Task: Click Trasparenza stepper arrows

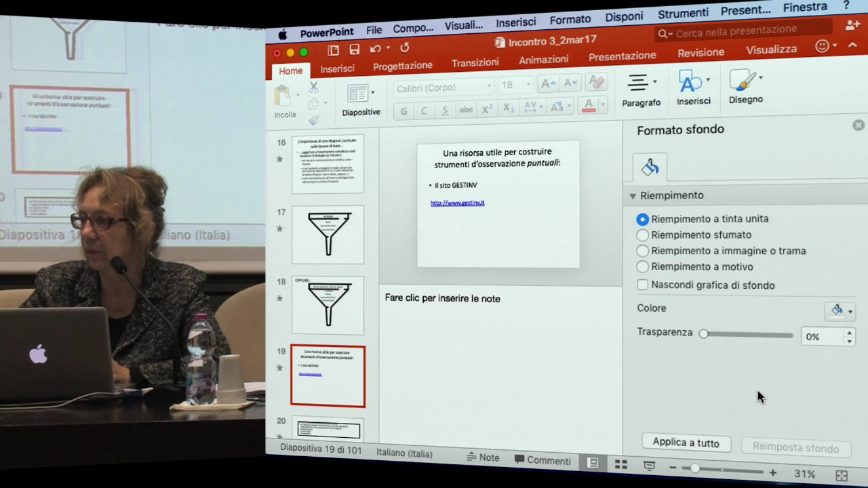Action: (849, 337)
